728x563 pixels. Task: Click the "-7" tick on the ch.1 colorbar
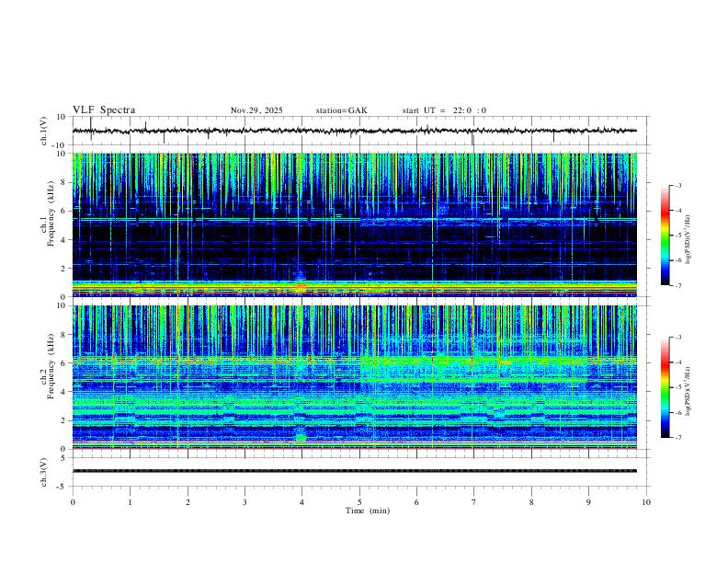point(677,285)
